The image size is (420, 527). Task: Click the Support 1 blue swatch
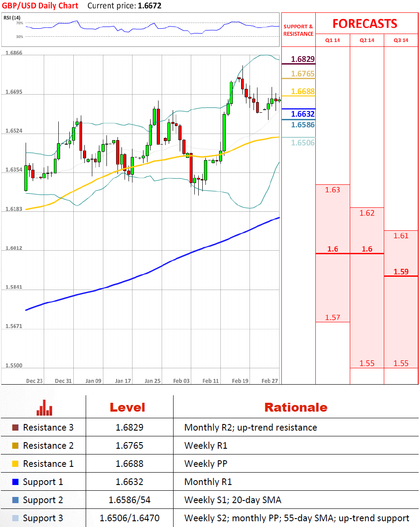tap(15, 482)
